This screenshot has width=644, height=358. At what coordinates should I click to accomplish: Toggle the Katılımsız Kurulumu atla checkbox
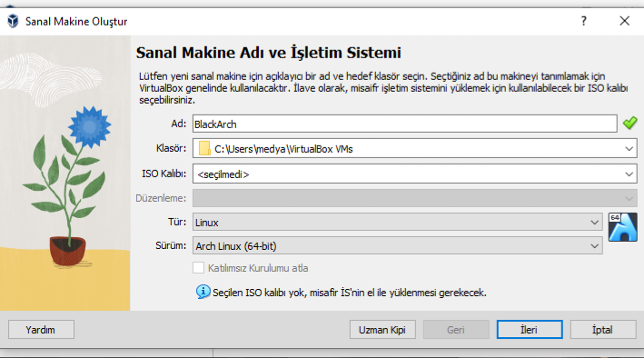pyautogui.click(x=198, y=268)
